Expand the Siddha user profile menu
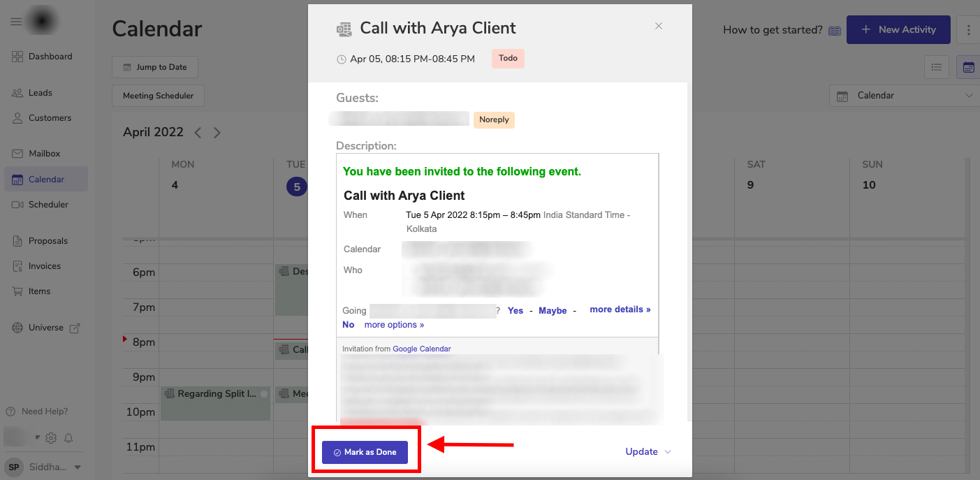This screenshot has width=980, height=480. (78, 467)
